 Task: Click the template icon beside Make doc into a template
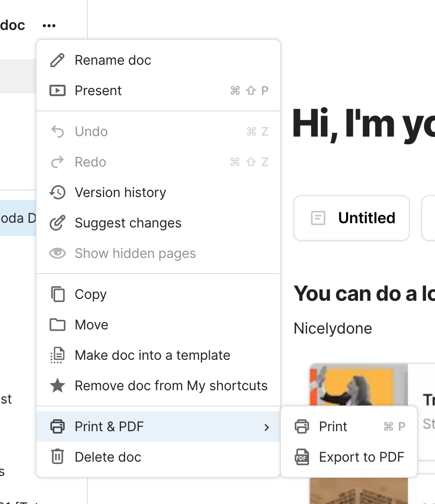click(x=57, y=355)
